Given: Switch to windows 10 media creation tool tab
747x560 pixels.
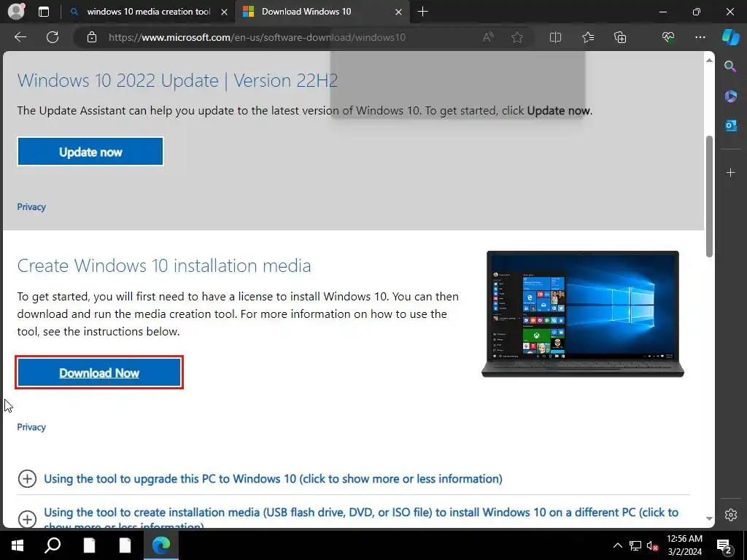Looking at the screenshot, I should [x=148, y=12].
